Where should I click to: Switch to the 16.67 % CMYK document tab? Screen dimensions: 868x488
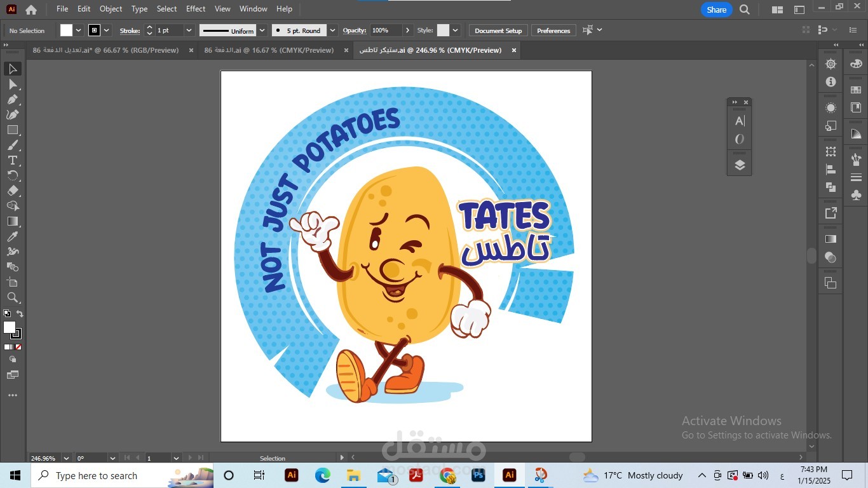[x=269, y=50]
